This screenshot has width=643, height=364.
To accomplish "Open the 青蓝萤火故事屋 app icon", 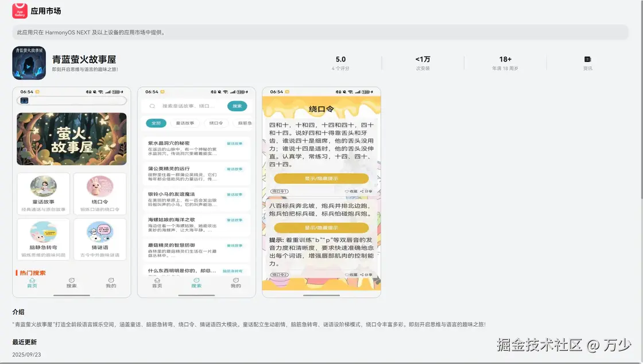I will click(x=29, y=63).
